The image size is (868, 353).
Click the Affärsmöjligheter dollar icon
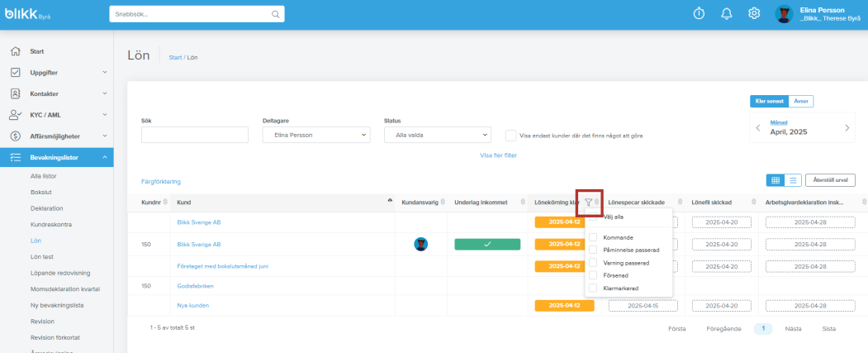(16, 136)
